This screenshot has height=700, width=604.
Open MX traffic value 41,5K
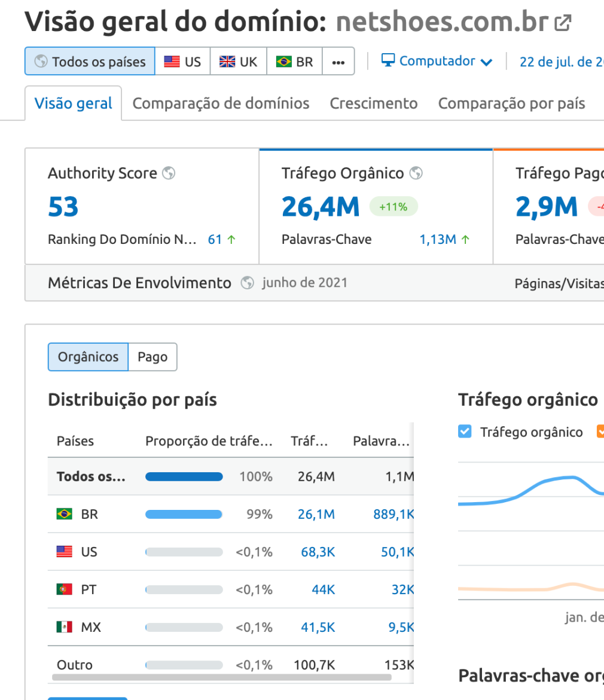pyautogui.click(x=318, y=627)
